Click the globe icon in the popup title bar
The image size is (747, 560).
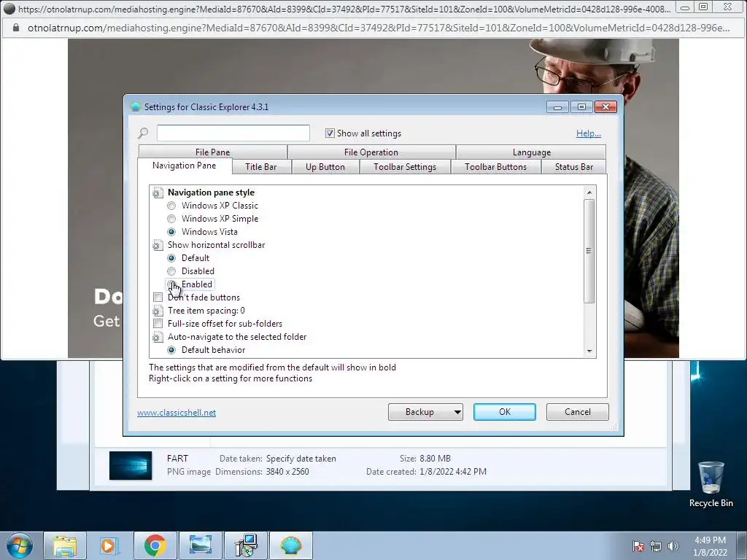click(x=9, y=8)
